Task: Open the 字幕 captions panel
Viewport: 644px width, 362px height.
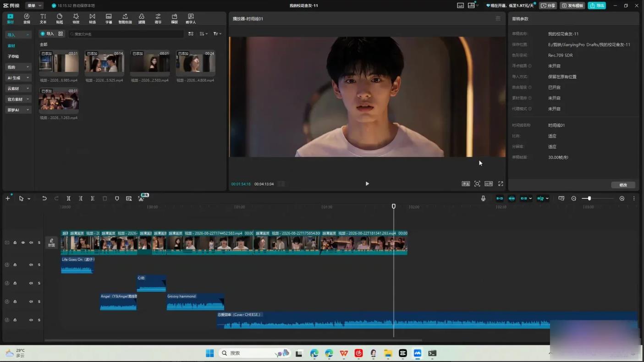Action: [109, 18]
